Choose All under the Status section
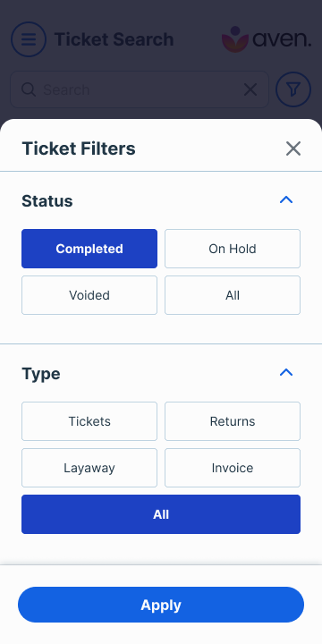Viewport: 322px width, 644px height. 233,295
